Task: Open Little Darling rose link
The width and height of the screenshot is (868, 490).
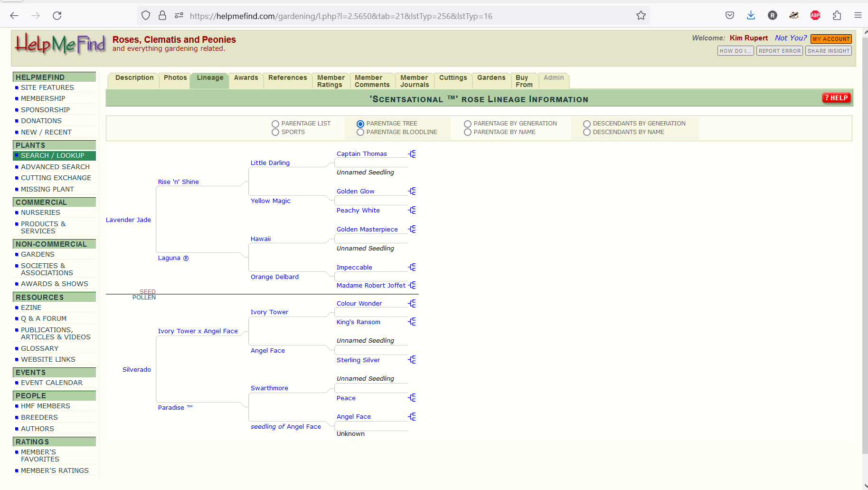Action: [x=270, y=163]
